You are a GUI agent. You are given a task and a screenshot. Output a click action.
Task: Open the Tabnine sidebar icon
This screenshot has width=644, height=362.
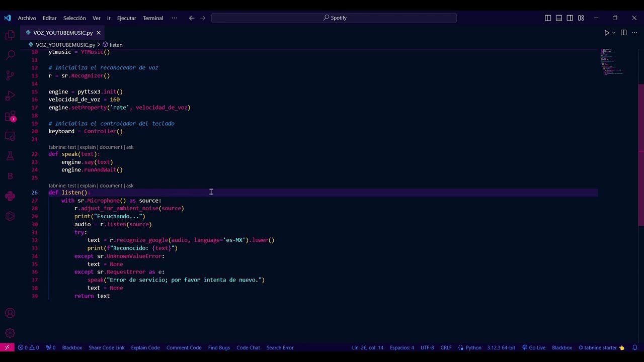10,216
